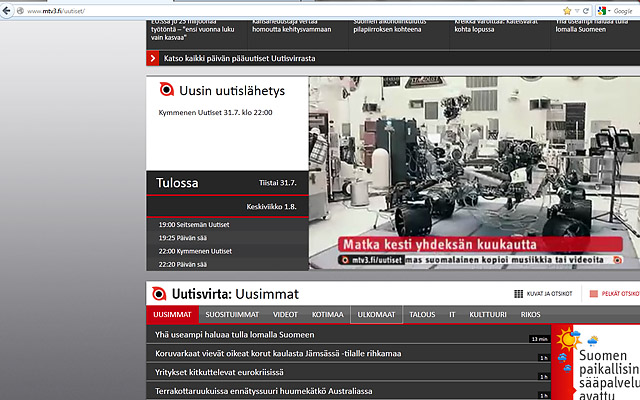Open the KULTTUURI tab
The width and height of the screenshot is (640, 400).
pyautogui.click(x=488, y=315)
